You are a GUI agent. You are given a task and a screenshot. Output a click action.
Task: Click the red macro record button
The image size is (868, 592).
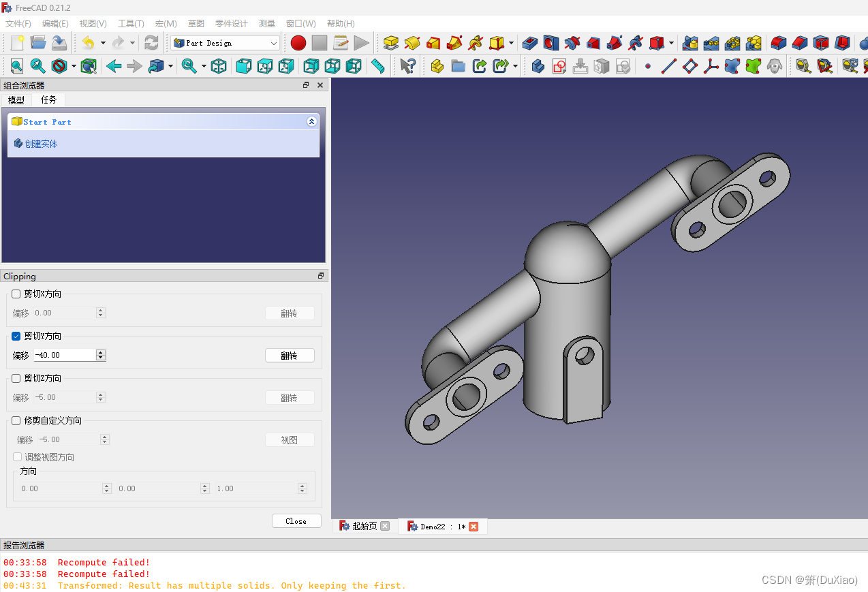point(298,43)
